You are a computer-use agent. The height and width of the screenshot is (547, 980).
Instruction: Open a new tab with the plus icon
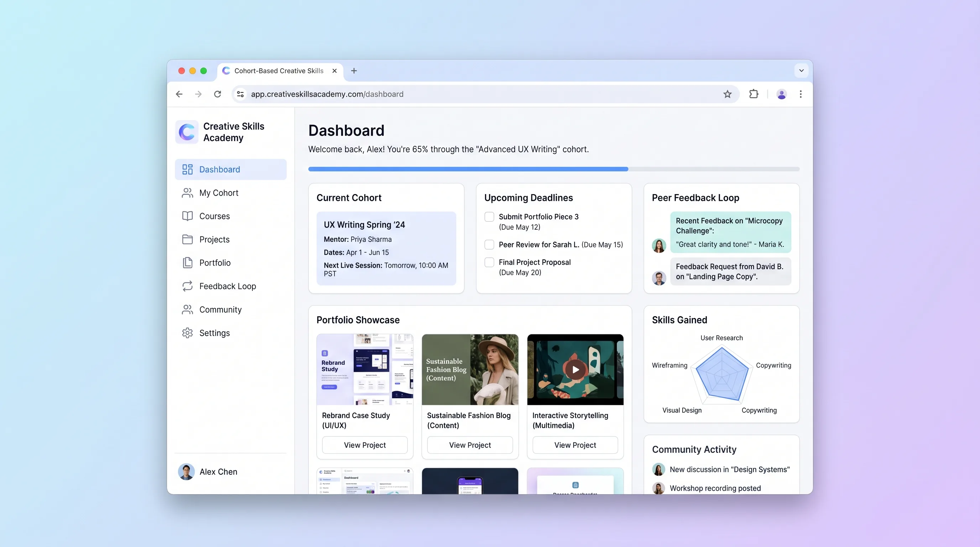pos(354,71)
